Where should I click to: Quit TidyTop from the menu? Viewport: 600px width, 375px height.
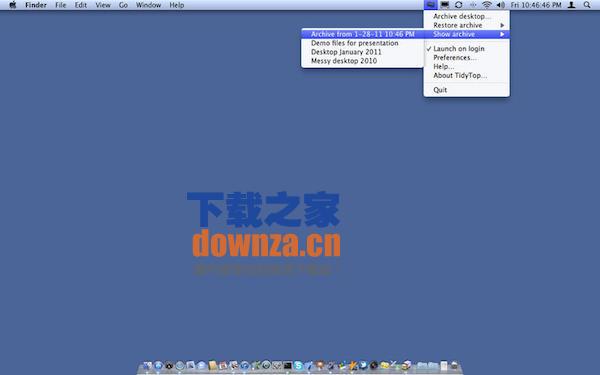(x=466, y=90)
